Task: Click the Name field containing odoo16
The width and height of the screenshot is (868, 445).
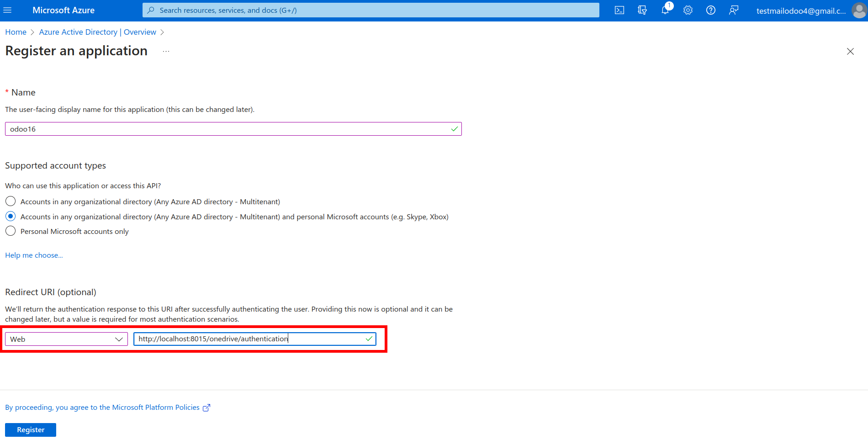Action: point(233,129)
